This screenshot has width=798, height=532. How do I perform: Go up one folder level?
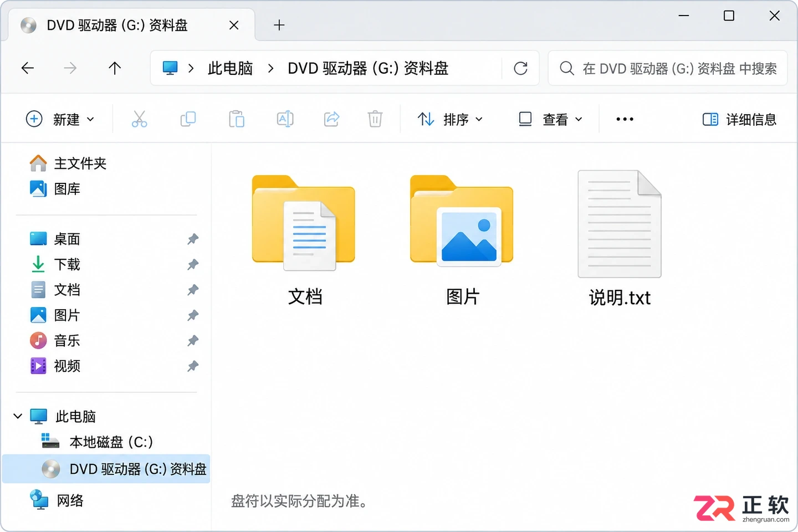point(115,68)
